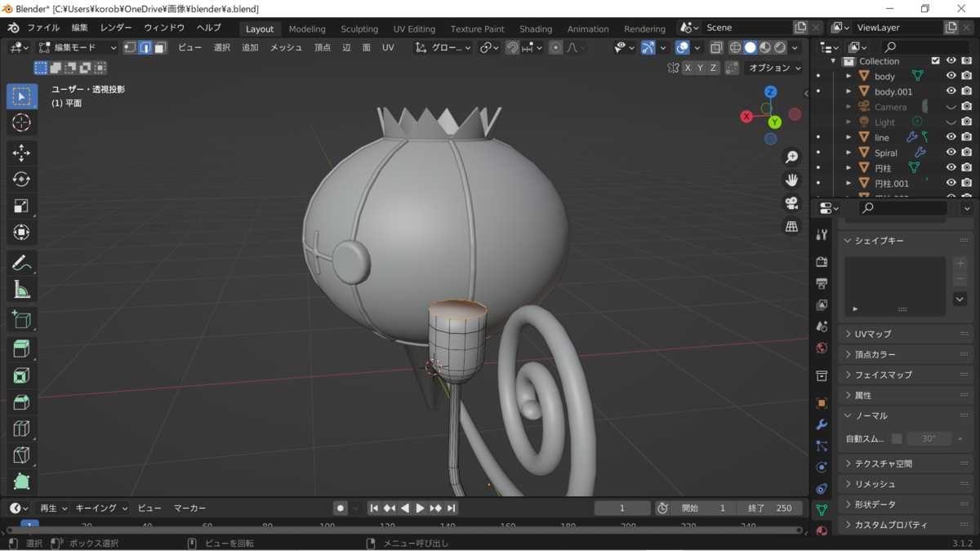This screenshot has height=551, width=980.
Task: Switch to edge select mode
Action: click(145, 47)
